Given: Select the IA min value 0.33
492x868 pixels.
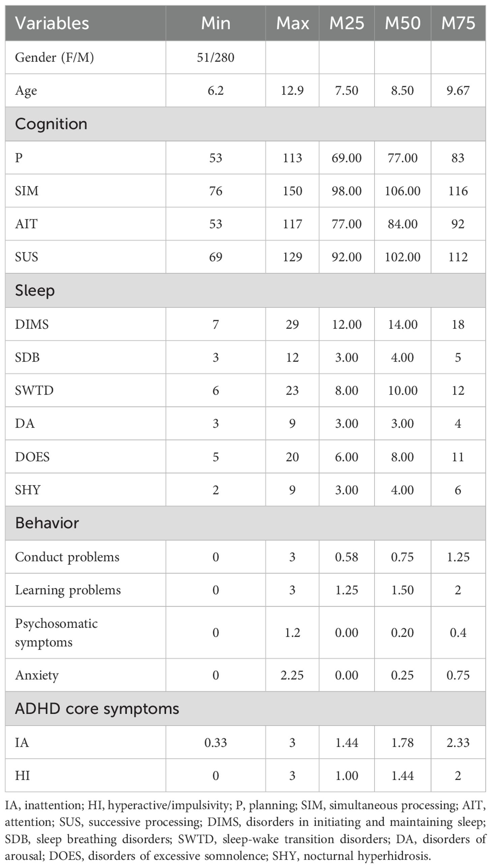Looking at the screenshot, I should (x=216, y=742).
